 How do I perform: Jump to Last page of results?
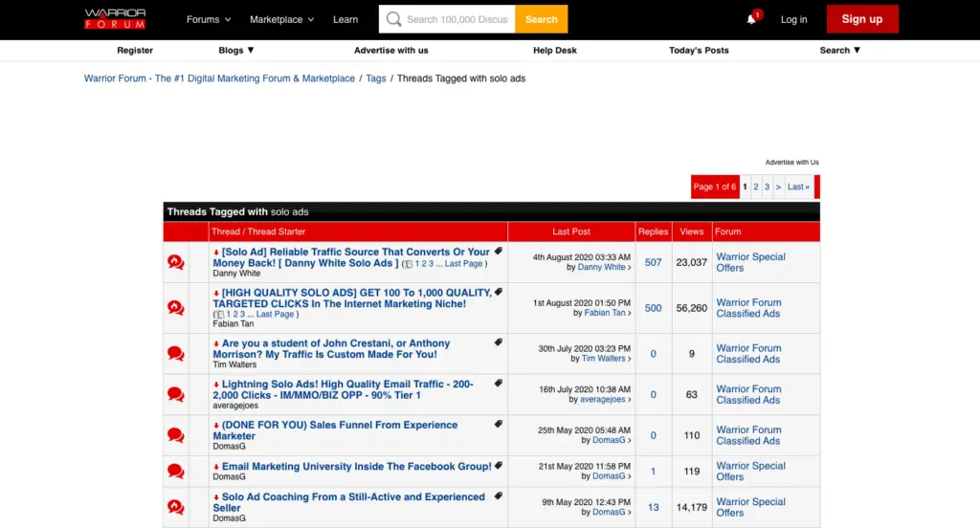[x=798, y=187]
